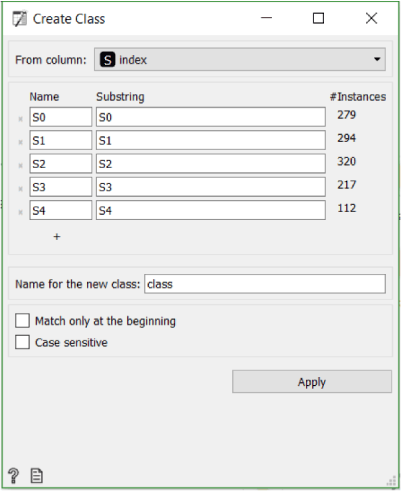Open the help question mark icon

13,476
